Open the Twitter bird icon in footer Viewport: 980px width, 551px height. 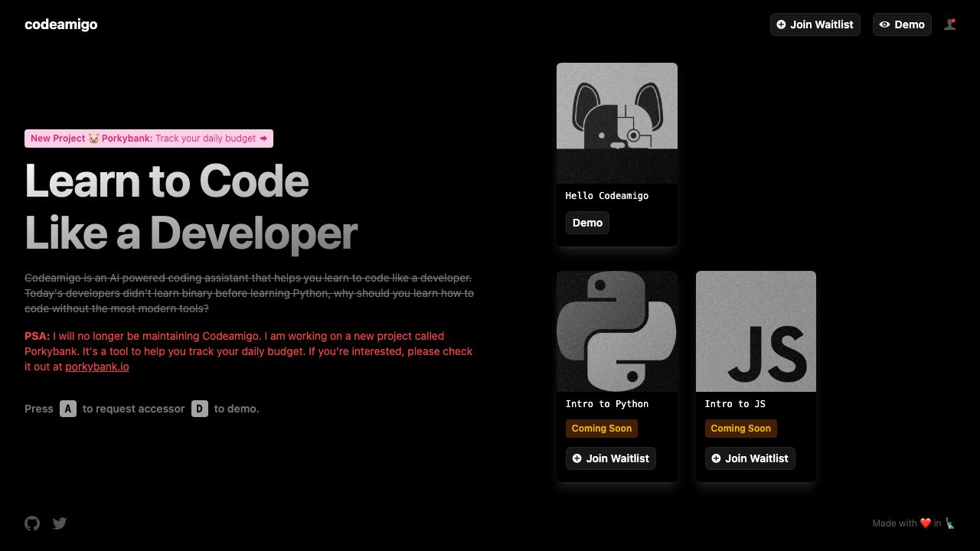tap(60, 523)
